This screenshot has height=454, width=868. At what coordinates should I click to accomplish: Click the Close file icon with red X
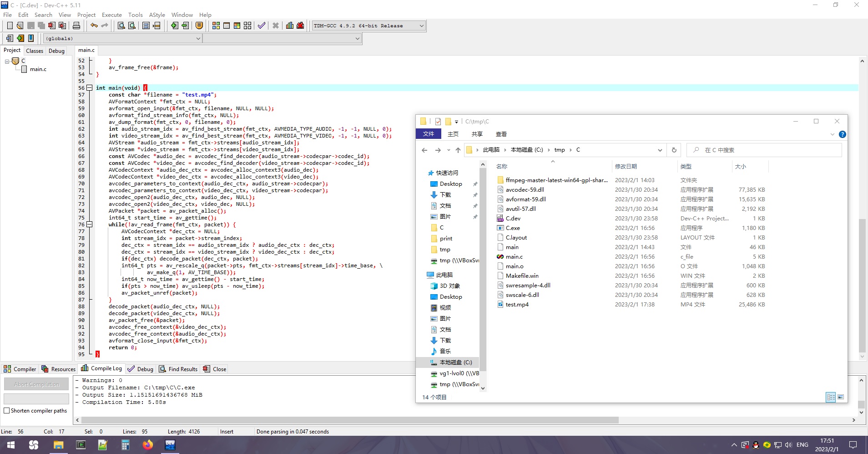[x=52, y=26]
